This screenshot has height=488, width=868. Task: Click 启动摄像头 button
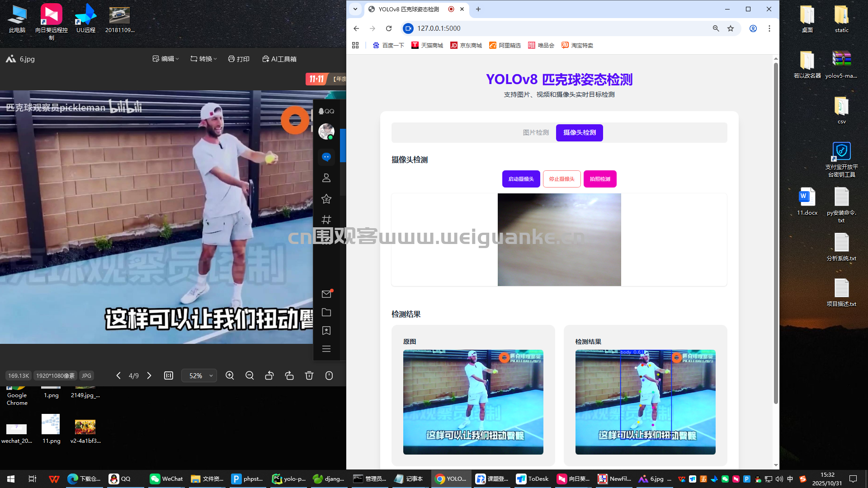[x=521, y=179]
